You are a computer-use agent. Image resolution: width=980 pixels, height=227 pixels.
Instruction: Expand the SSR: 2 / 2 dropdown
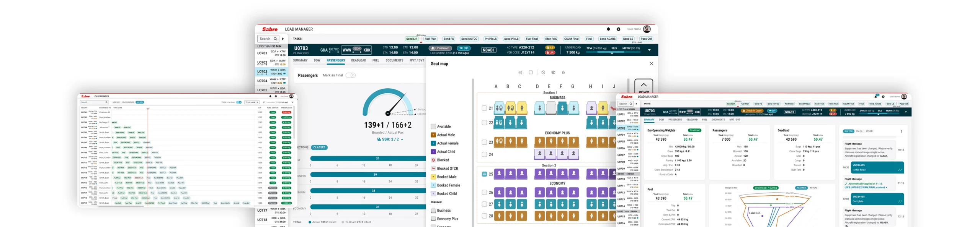(402, 139)
